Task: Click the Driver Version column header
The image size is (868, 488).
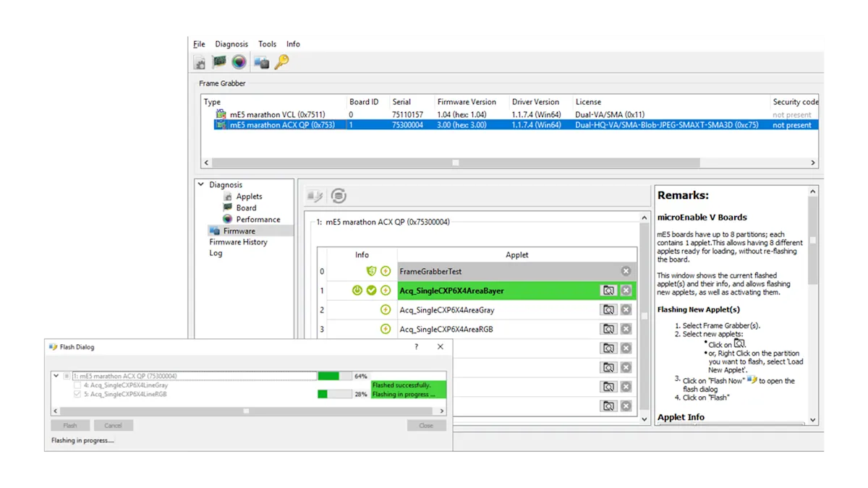Action: click(x=535, y=102)
